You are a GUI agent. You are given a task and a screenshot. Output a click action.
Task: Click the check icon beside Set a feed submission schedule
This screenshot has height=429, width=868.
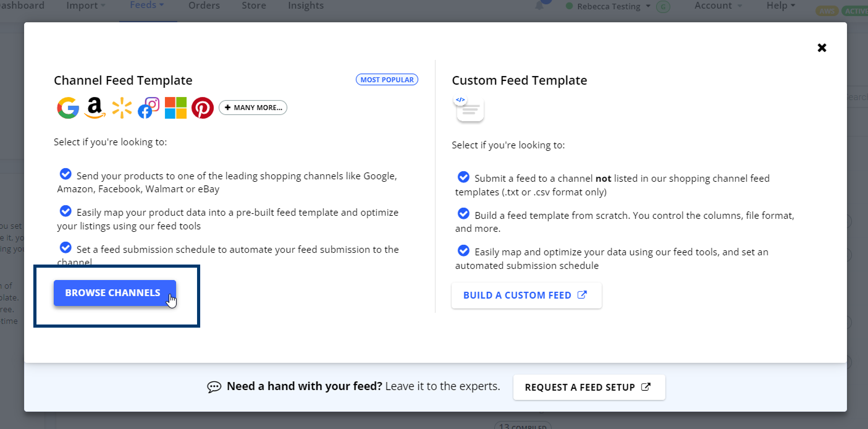(65, 248)
